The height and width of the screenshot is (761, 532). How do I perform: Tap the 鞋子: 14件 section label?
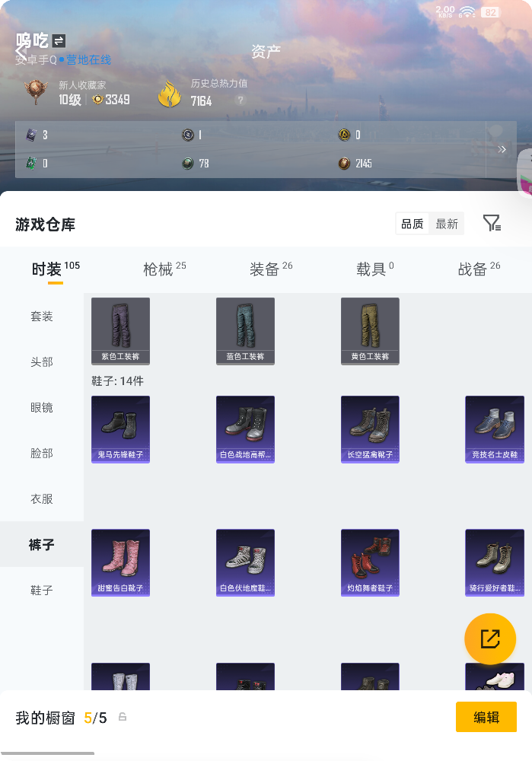(117, 381)
